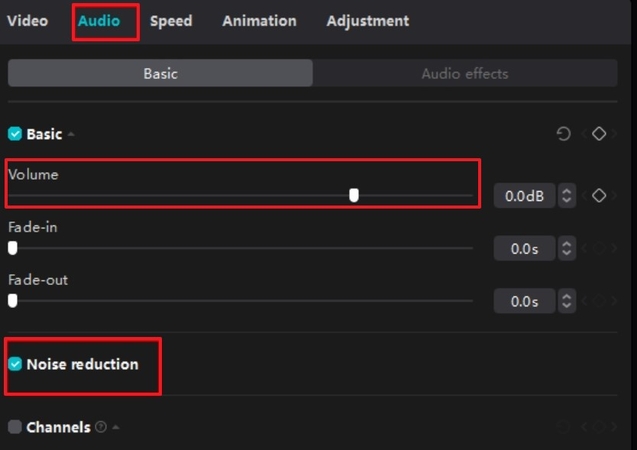The height and width of the screenshot is (450, 637).
Task: Click the Fade-out label
Action: point(38,280)
